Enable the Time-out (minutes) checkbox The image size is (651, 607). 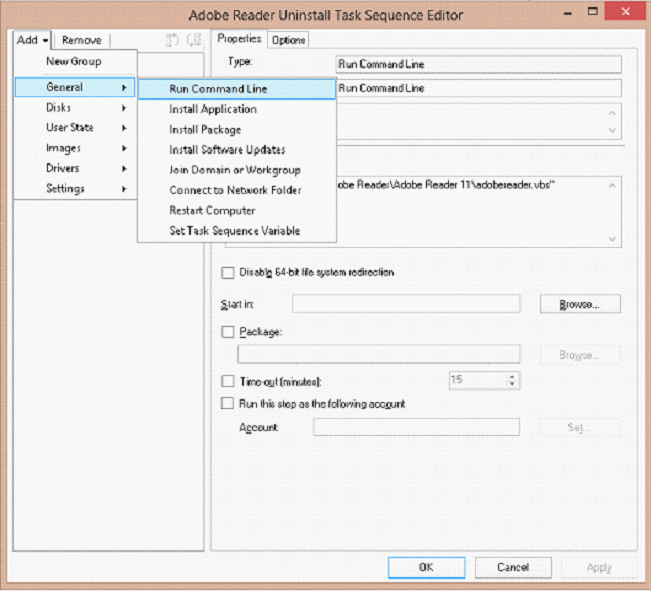point(228,381)
